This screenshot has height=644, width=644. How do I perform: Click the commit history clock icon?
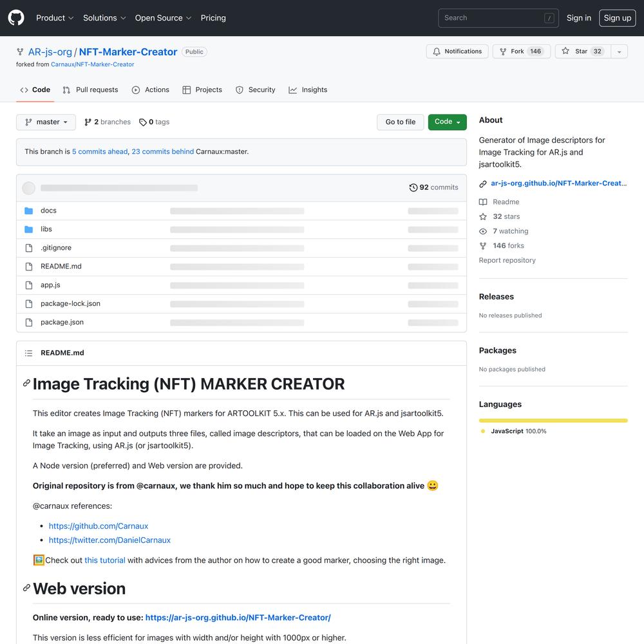point(413,187)
